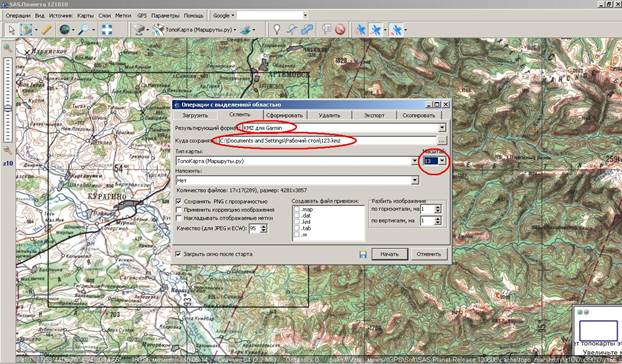This screenshot has width=622, height=364.
Task: Open the Параметры menu
Action: tap(165, 15)
